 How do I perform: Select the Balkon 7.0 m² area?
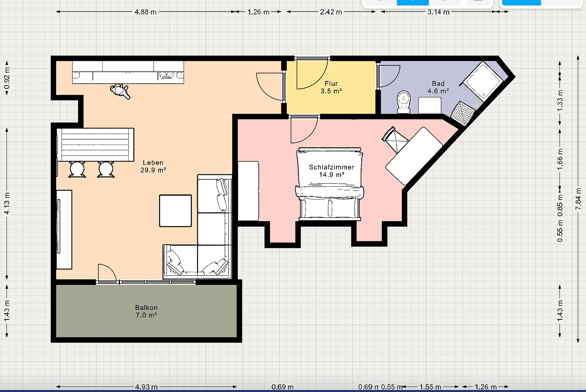click(x=146, y=311)
